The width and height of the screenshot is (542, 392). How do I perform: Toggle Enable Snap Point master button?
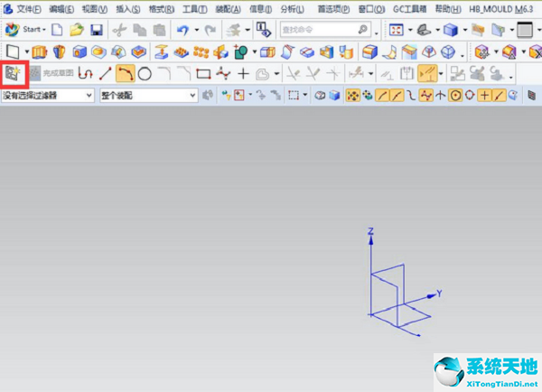click(352, 95)
